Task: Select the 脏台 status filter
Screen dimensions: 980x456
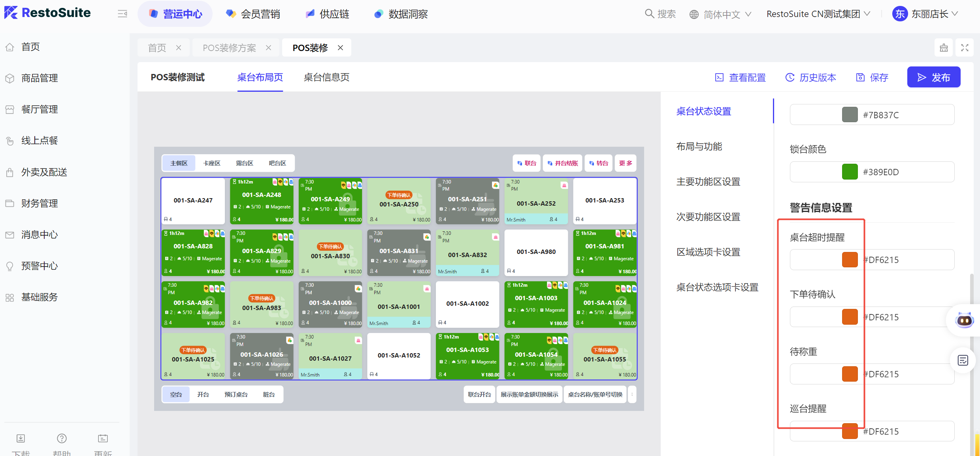Action: click(269, 394)
